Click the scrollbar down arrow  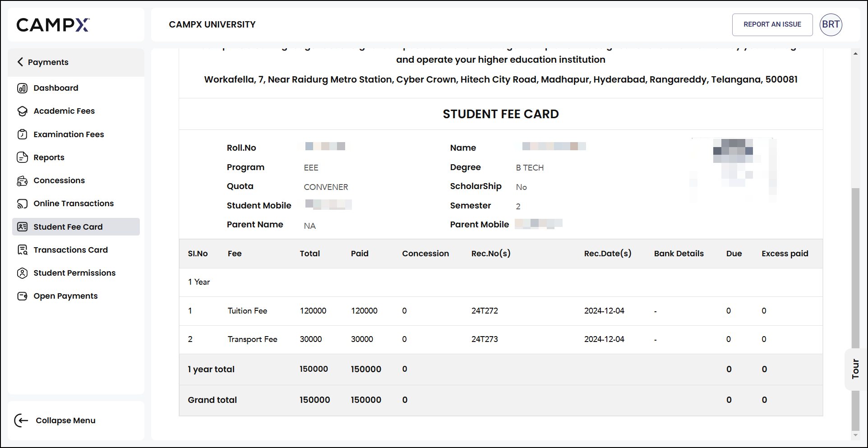pyautogui.click(x=855, y=435)
